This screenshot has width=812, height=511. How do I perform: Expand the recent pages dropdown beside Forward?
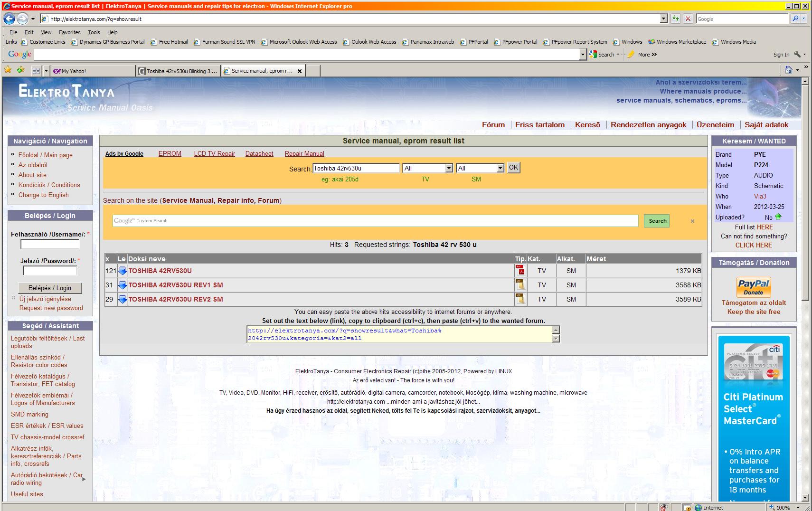[33, 19]
